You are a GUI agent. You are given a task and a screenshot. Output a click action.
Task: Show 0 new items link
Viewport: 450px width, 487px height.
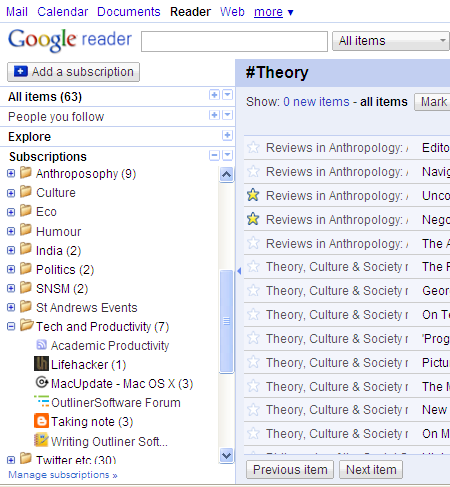pos(316,102)
